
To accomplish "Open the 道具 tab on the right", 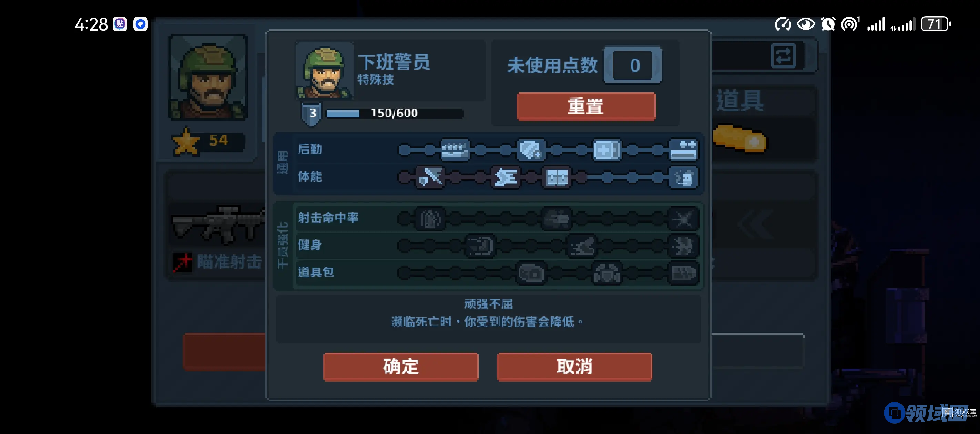I will coord(739,101).
